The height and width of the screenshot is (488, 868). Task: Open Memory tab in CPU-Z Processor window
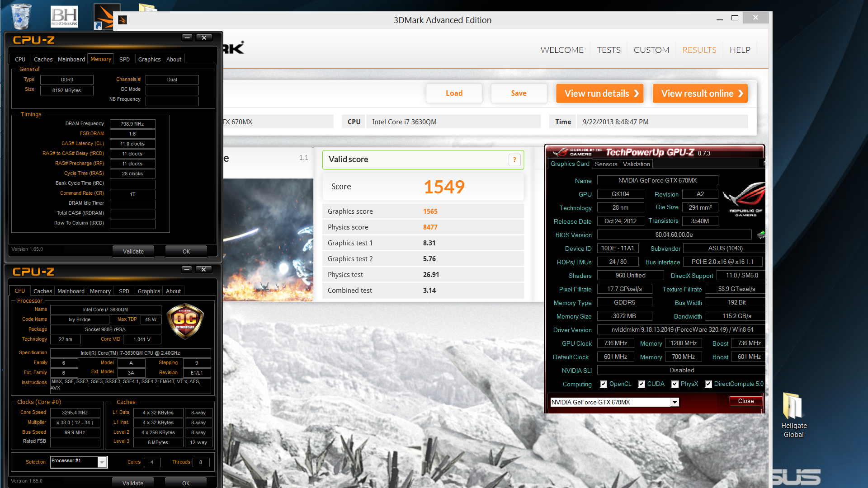(100, 291)
